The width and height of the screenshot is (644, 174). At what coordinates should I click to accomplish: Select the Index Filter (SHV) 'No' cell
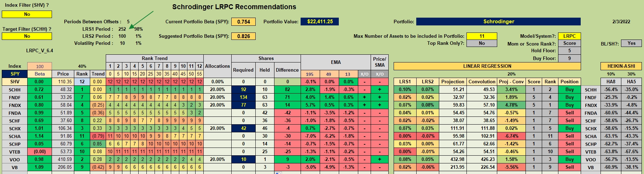click(x=27, y=14)
